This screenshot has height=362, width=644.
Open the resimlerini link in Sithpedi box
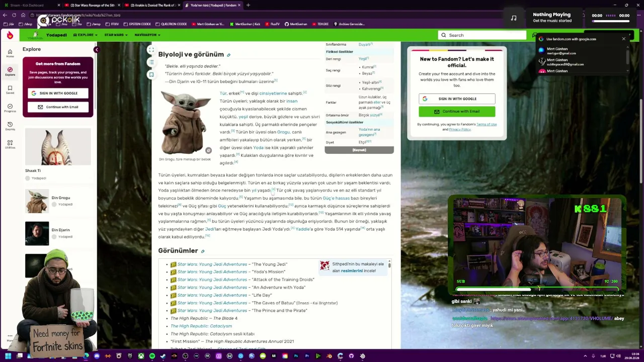[352, 271]
